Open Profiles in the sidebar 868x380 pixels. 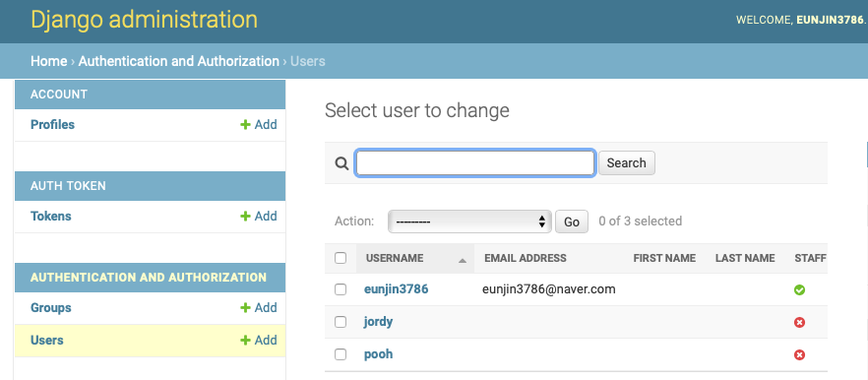coord(52,125)
